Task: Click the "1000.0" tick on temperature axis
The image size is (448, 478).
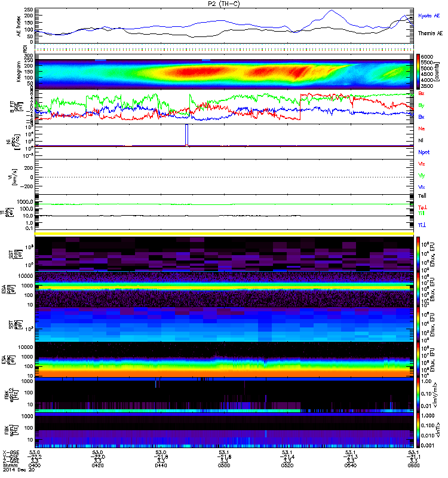Action: tap(25, 202)
